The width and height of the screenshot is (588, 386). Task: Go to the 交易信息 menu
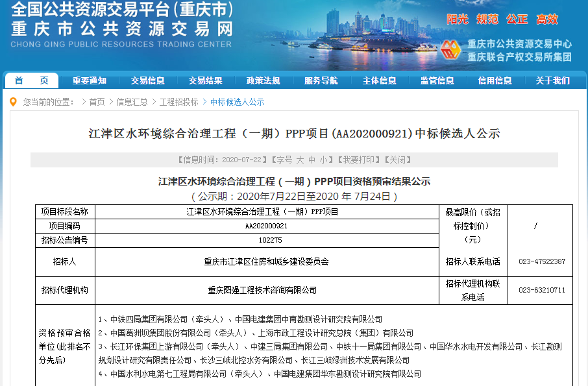(147, 81)
